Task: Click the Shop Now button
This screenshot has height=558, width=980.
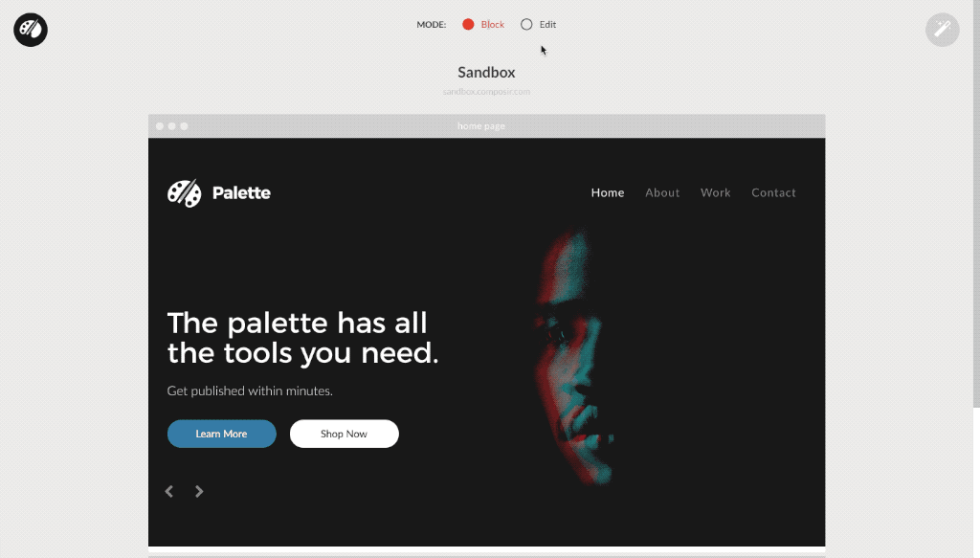Action: pos(345,434)
